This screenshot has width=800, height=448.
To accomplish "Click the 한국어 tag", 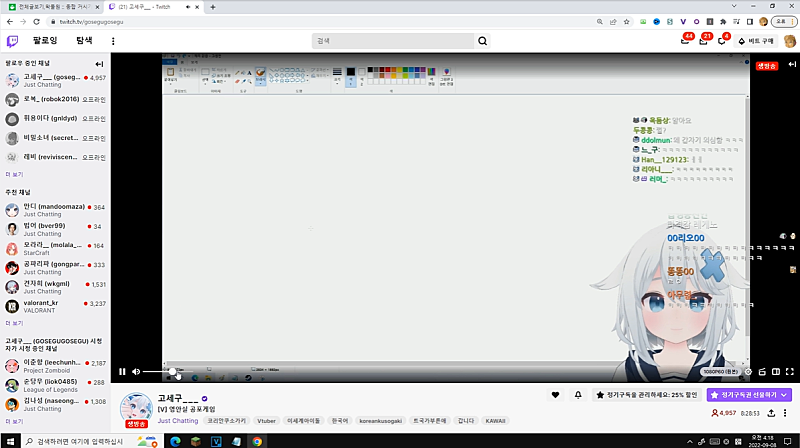I will [340, 421].
